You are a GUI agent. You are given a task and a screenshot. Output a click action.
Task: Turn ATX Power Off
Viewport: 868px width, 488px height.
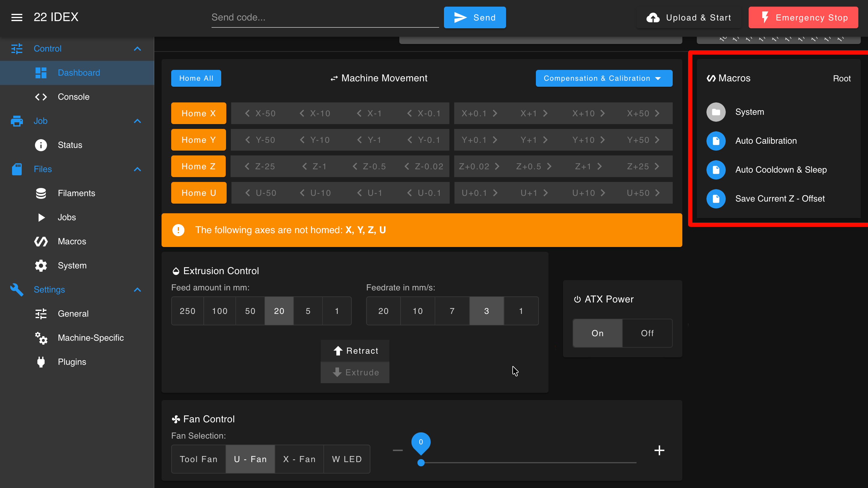(647, 333)
